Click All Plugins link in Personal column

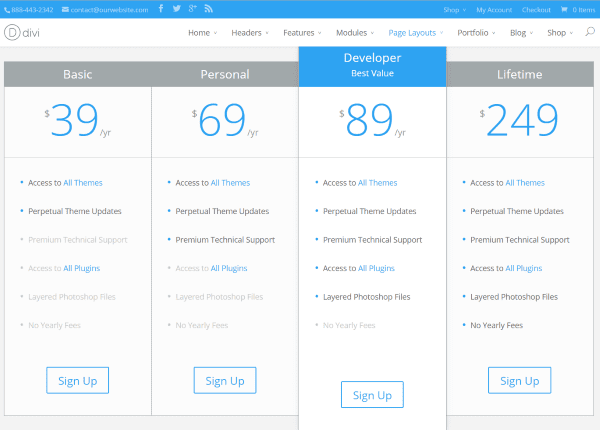pos(229,268)
